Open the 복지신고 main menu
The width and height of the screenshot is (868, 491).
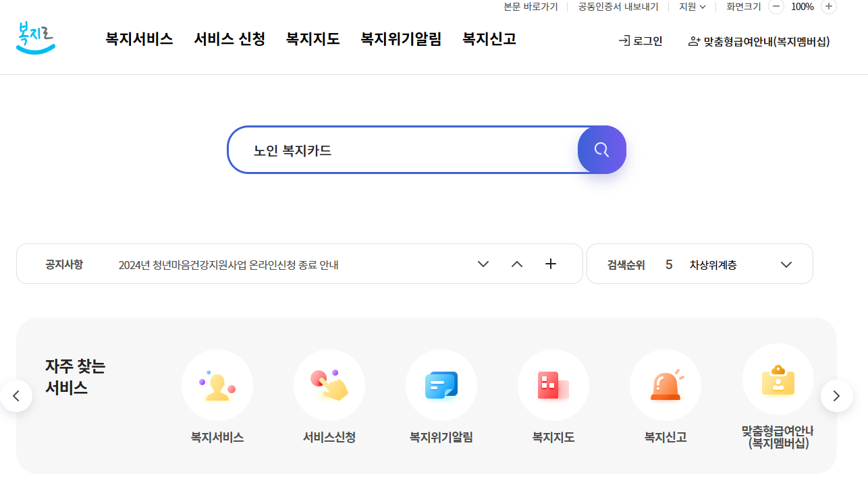tap(489, 39)
